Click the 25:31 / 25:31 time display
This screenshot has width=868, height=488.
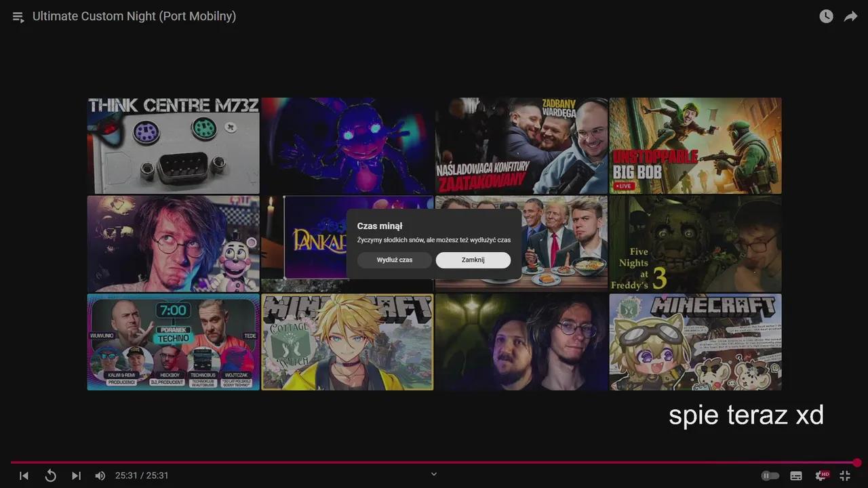pyautogui.click(x=142, y=476)
